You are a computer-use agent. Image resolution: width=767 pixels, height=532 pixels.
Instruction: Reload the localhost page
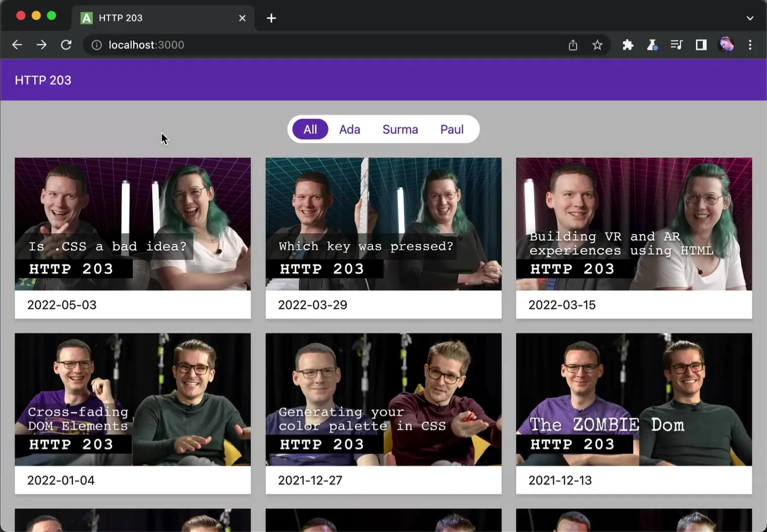pos(66,45)
